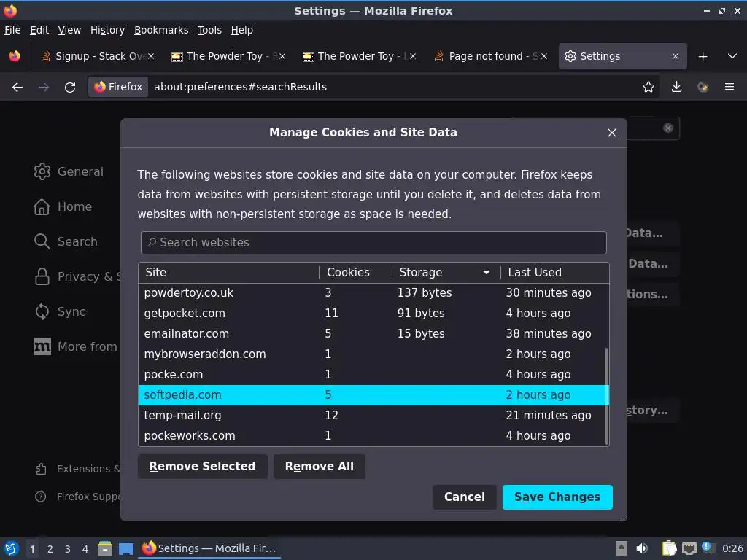Open the File menu

[x=12, y=30]
